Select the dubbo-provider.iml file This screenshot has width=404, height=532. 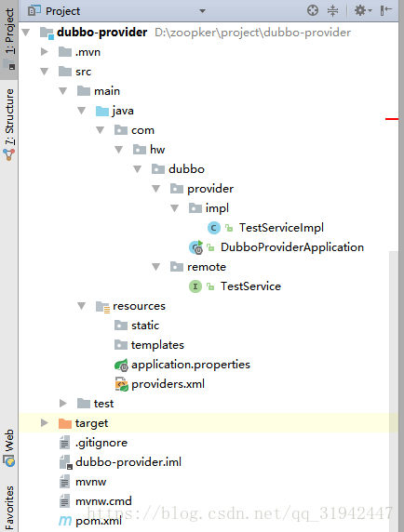tap(128, 462)
